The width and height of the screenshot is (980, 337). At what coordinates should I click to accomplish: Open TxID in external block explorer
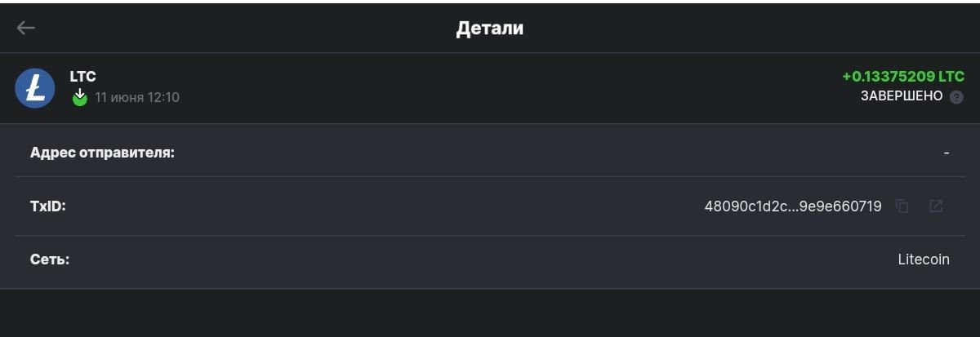click(x=936, y=206)
